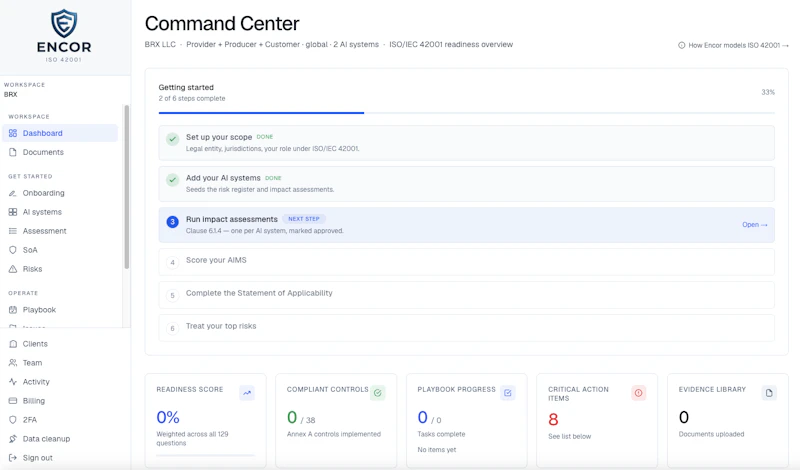The image size is (800, 470).
Task: Click the green check on Set up your scope
Action: coord(172,139)
